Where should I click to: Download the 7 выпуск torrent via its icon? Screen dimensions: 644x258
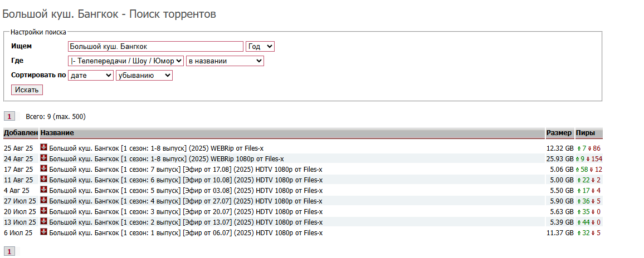click(44, 169)
